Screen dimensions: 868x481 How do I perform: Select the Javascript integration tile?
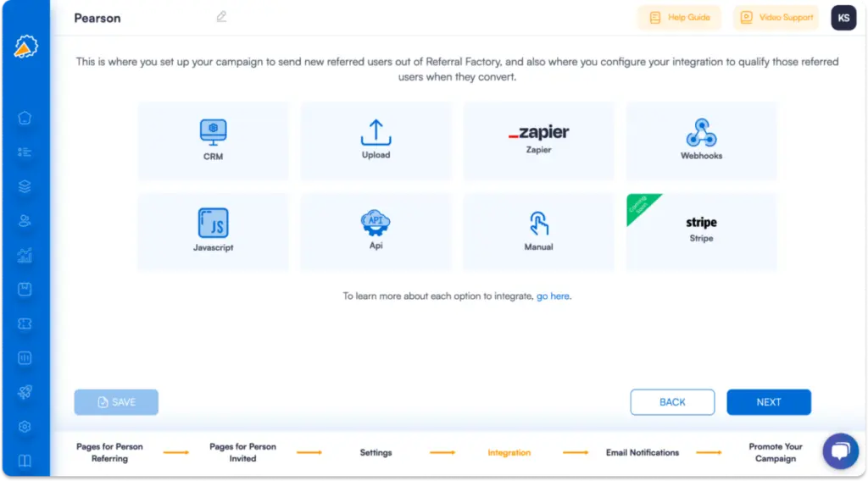click(x=213, y=231)
